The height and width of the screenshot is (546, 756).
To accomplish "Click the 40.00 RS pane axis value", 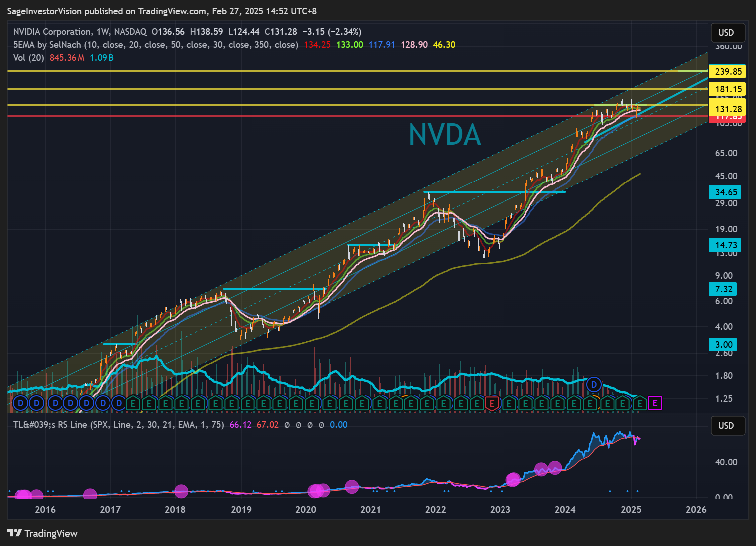I will coord(726,462).
